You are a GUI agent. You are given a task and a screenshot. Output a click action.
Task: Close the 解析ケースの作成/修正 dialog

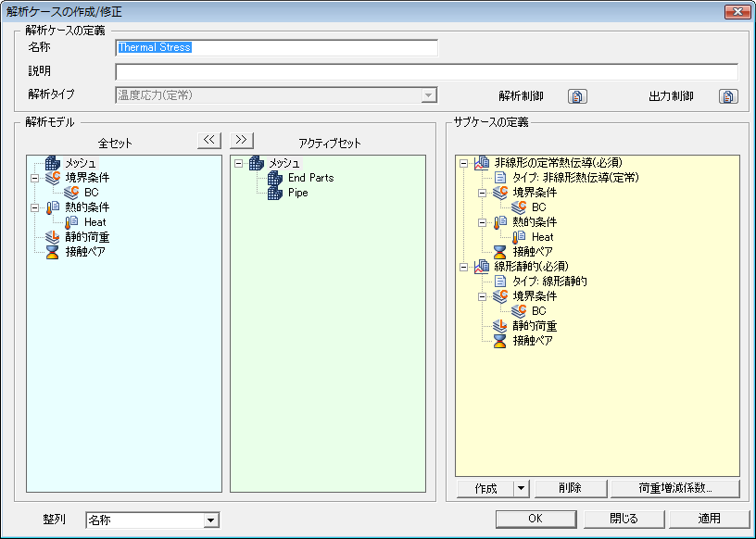click(x=737, y=11)
